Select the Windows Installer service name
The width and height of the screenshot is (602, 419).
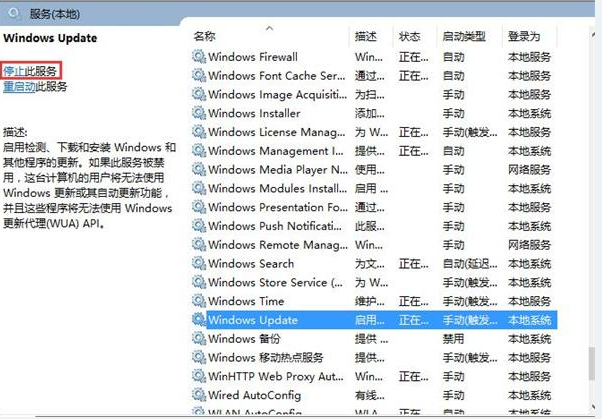tap(254, 113)
